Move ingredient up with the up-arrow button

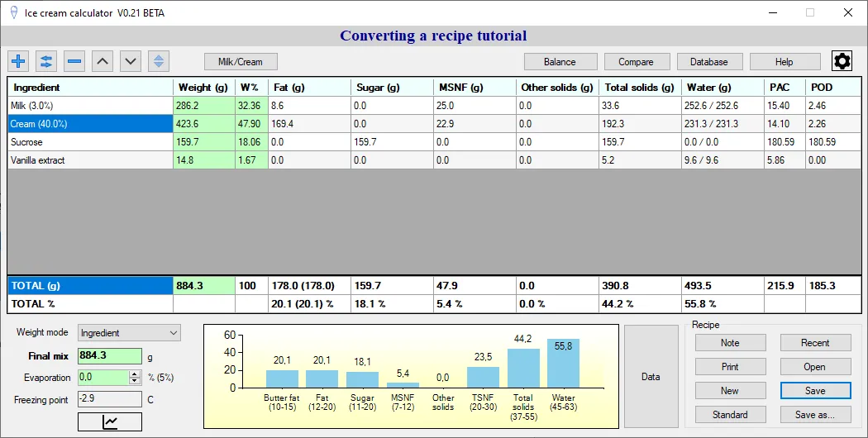[103, 61]
